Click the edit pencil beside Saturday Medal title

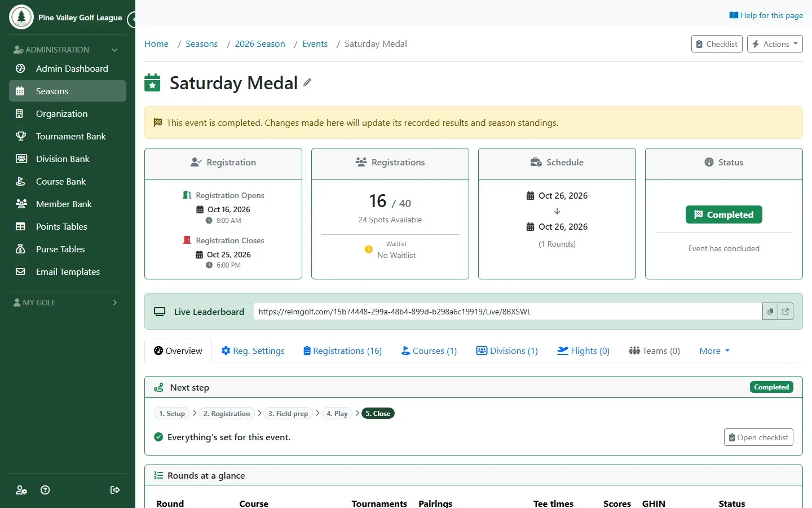click(x=307, y=82)
